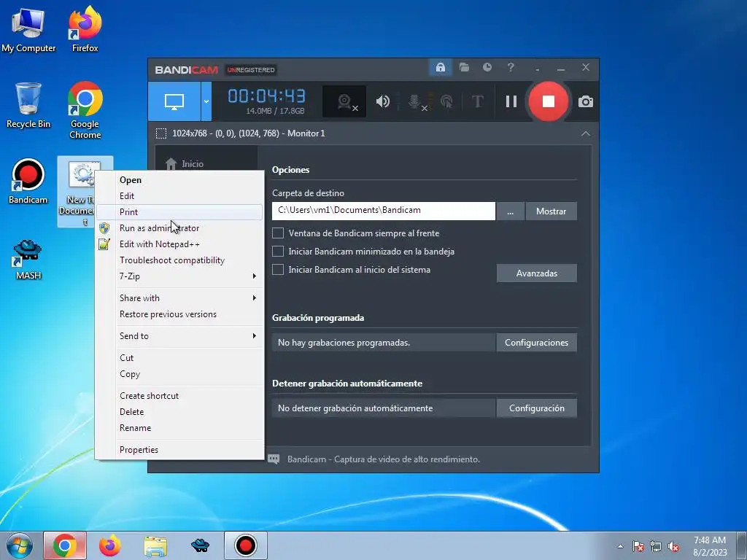747x560 pixels.
Task: Toggle mouse click effect icon
Action: (446, 101)
